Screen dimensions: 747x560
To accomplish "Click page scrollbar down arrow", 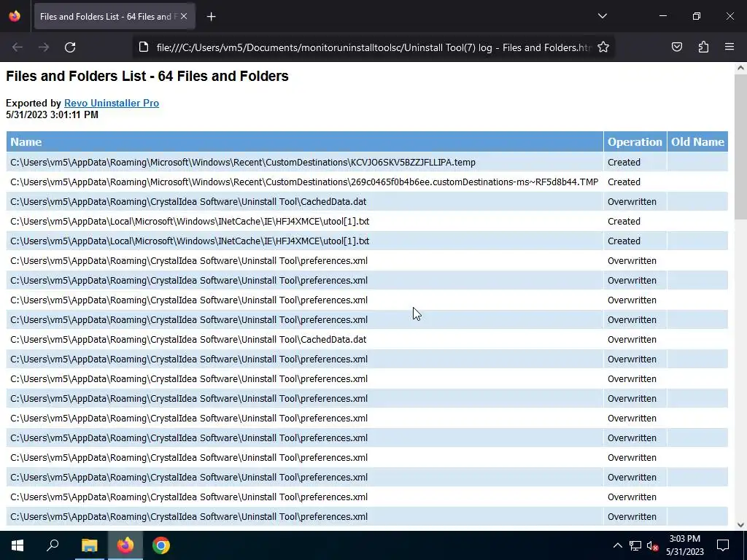I will point(740,525).
